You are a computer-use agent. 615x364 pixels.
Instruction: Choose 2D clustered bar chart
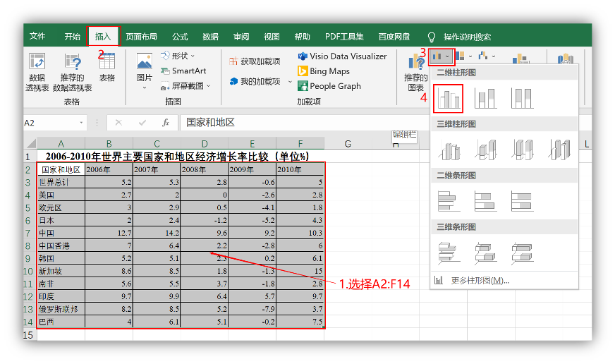click(449, 201)
